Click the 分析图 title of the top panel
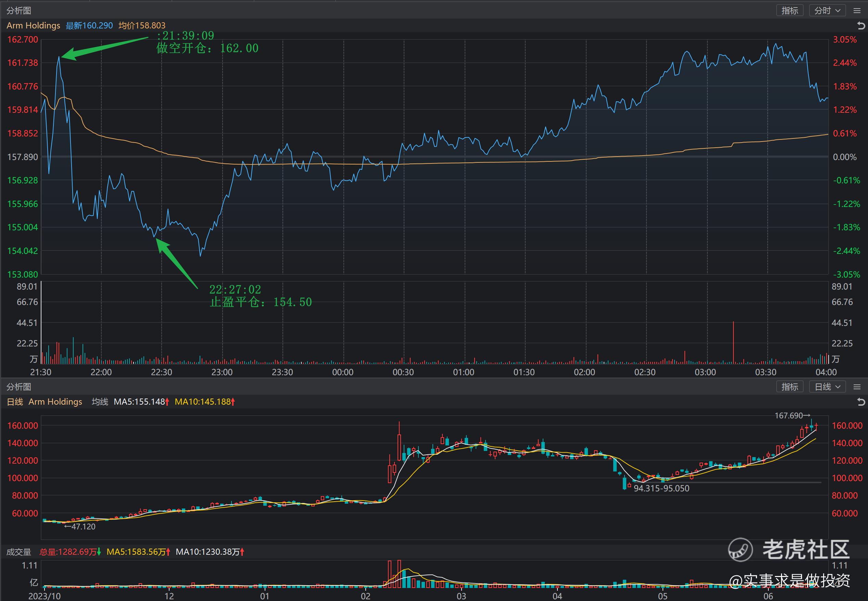The image size is (868, 601). point(19,11)
